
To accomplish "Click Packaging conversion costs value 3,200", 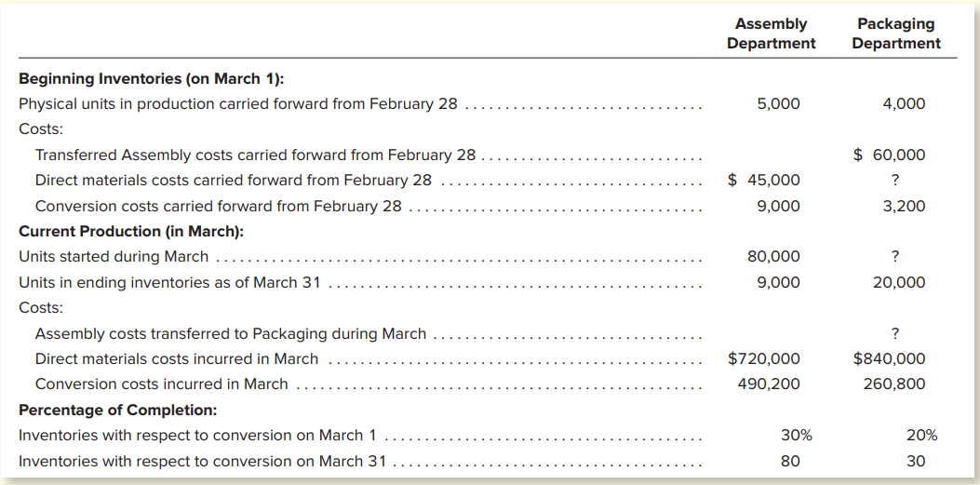I will point(904,207).
